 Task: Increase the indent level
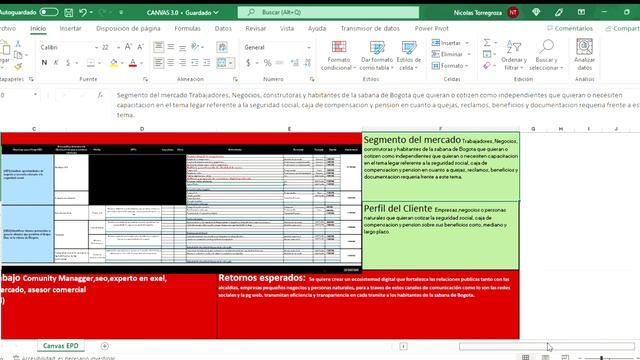207,63
